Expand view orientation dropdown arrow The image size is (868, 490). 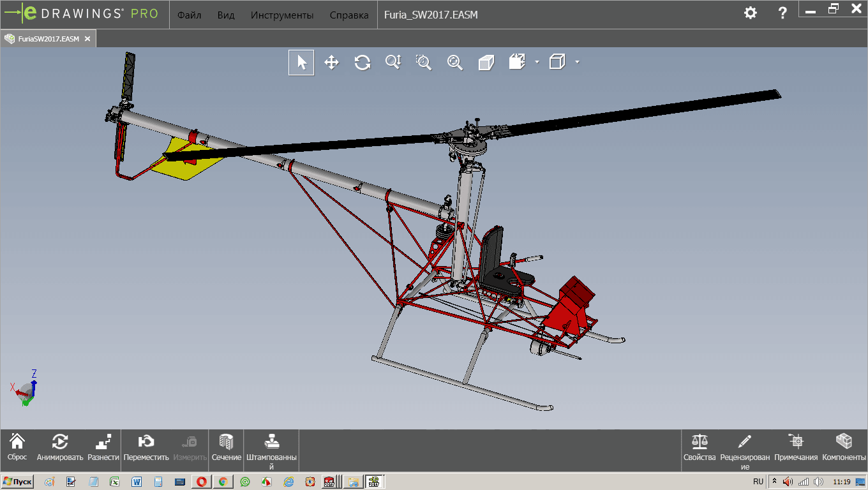tap(537, 62)
